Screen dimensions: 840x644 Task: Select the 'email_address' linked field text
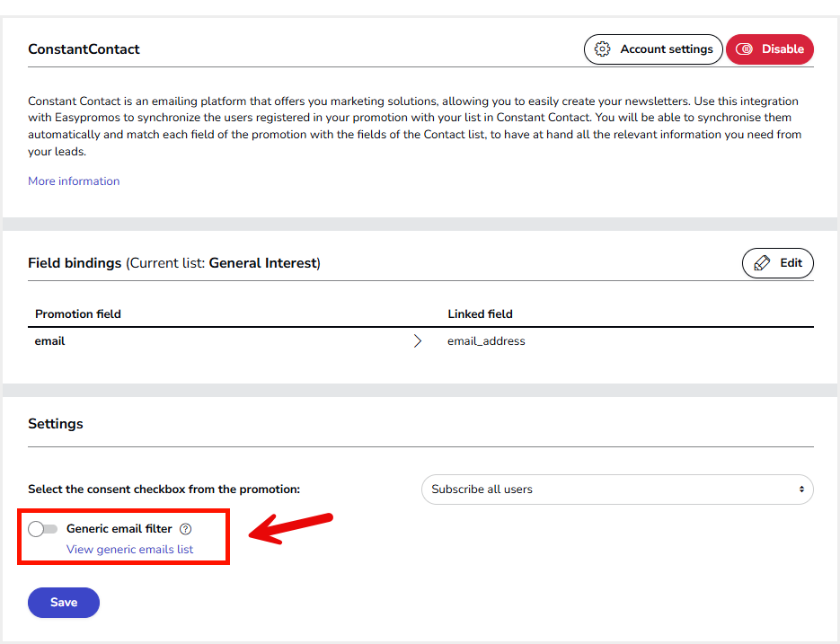[486, 341]
